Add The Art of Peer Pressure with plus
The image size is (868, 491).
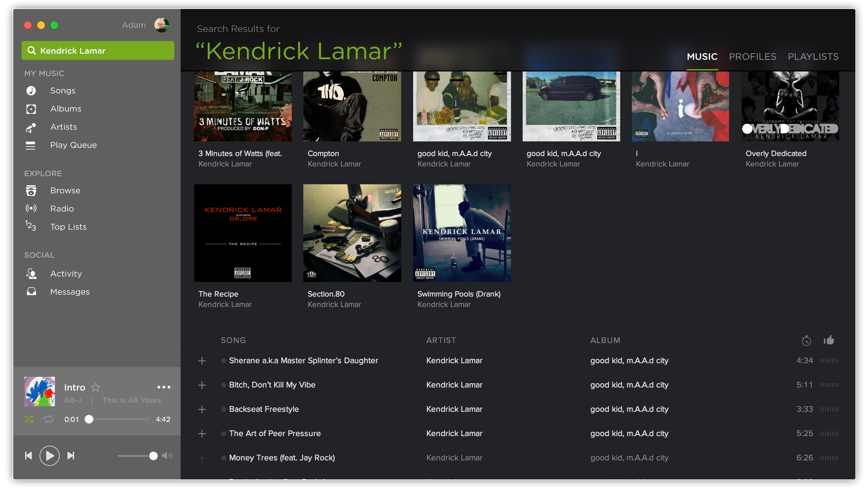click(202, 434)
